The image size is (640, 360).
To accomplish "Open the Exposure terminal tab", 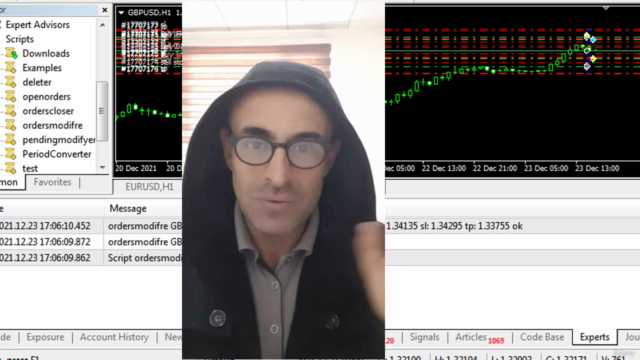I will point(45,337).
